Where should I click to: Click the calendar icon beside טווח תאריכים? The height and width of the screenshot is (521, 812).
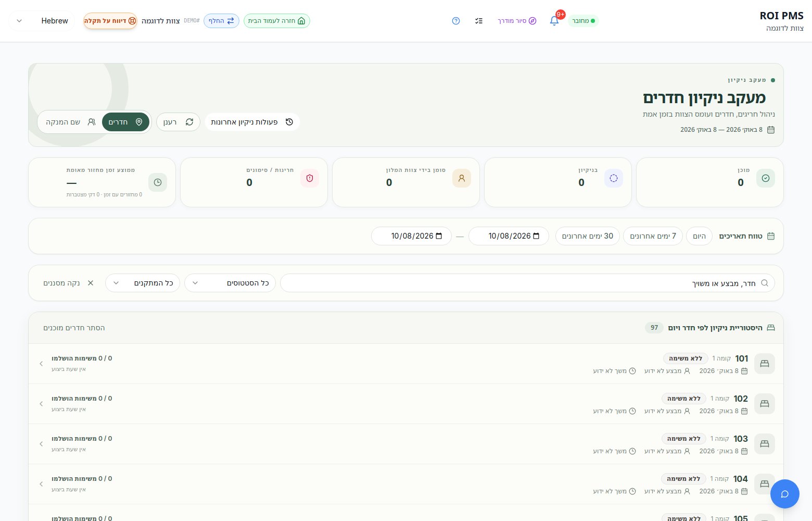(x=771, y=236)
